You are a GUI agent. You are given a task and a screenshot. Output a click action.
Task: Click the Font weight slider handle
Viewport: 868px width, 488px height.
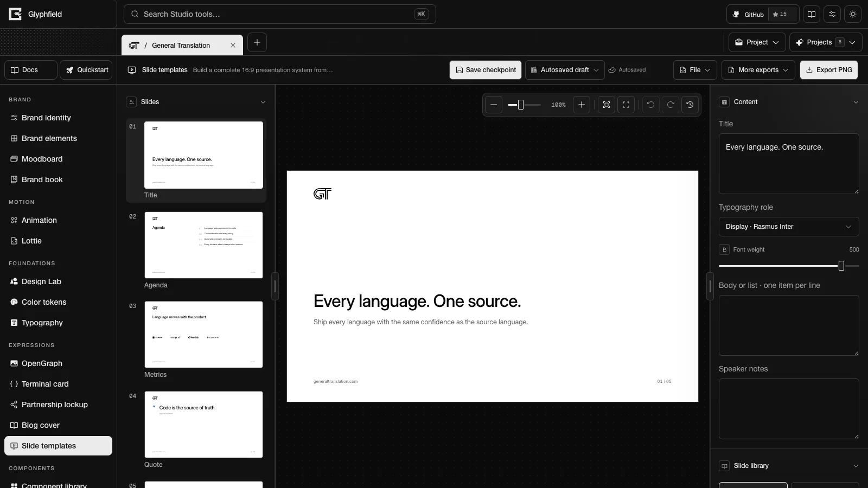tap(841, 266)
